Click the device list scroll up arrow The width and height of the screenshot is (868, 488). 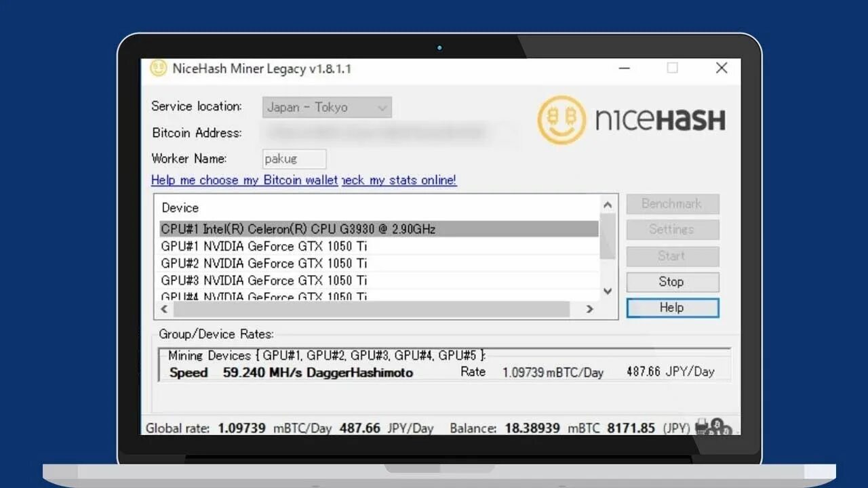608,205
